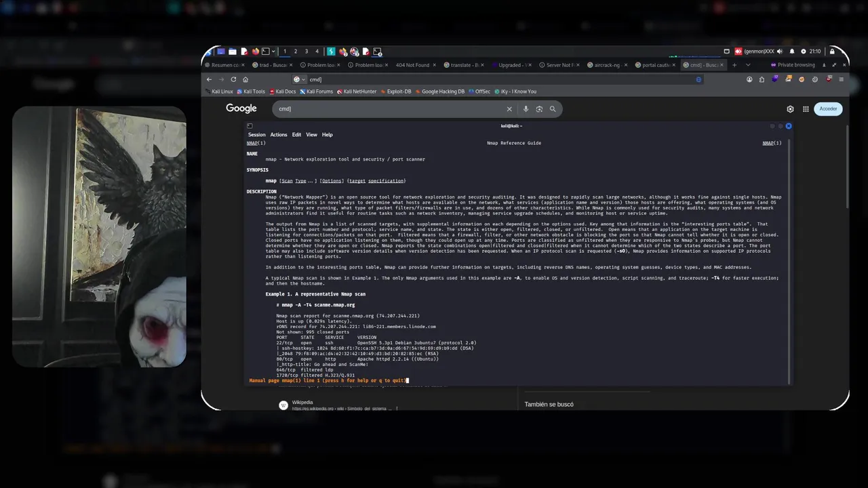The width and height of the screenshot is (868, 488).
Task: Open the Kali file manager panel icon
Action: (x=233, y=52)
